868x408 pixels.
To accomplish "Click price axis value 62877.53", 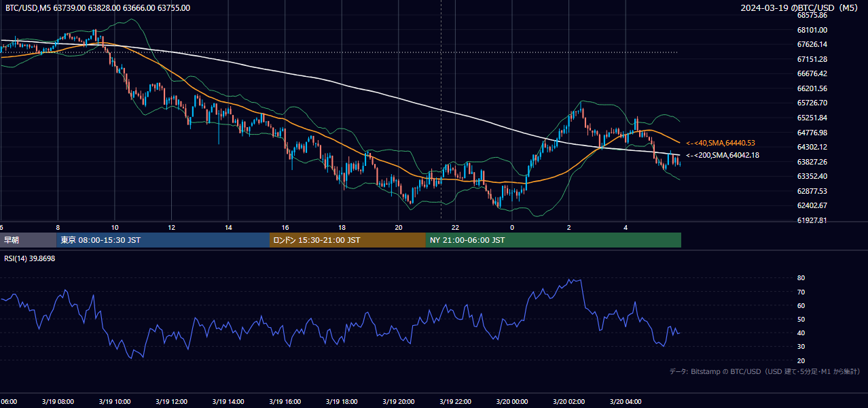I will [812, 191].
